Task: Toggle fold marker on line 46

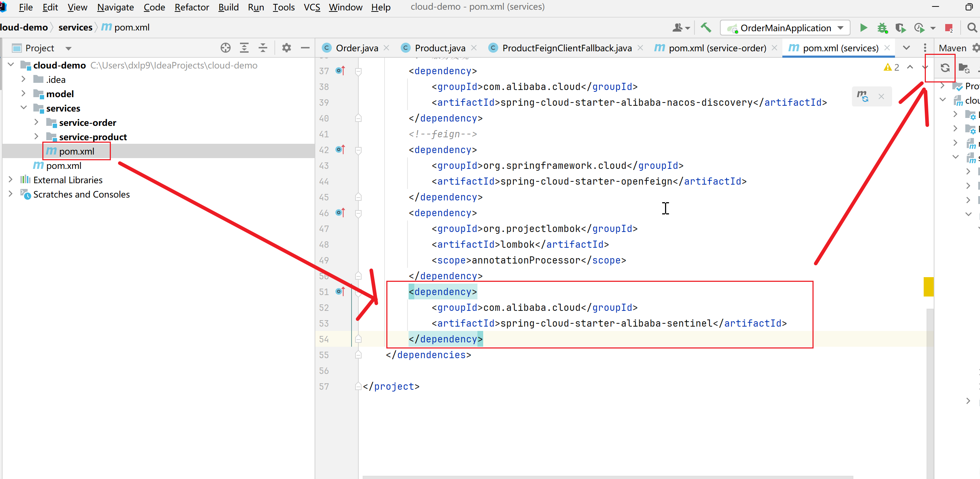Action: [358, 213]
